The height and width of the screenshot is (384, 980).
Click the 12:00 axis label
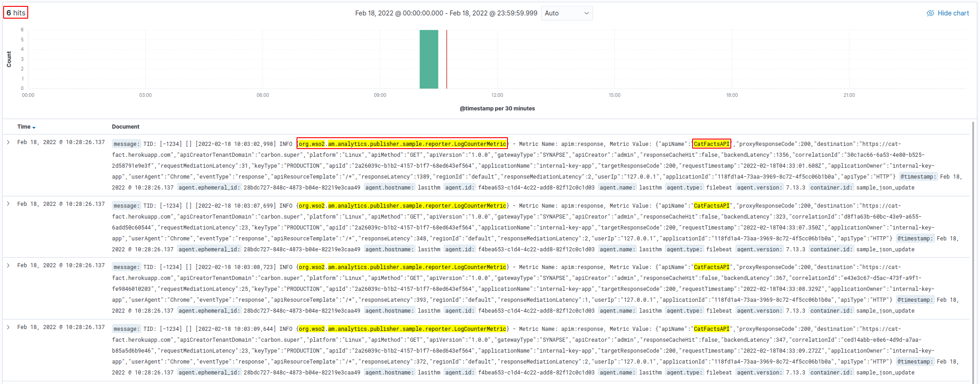tap(497, 95)
